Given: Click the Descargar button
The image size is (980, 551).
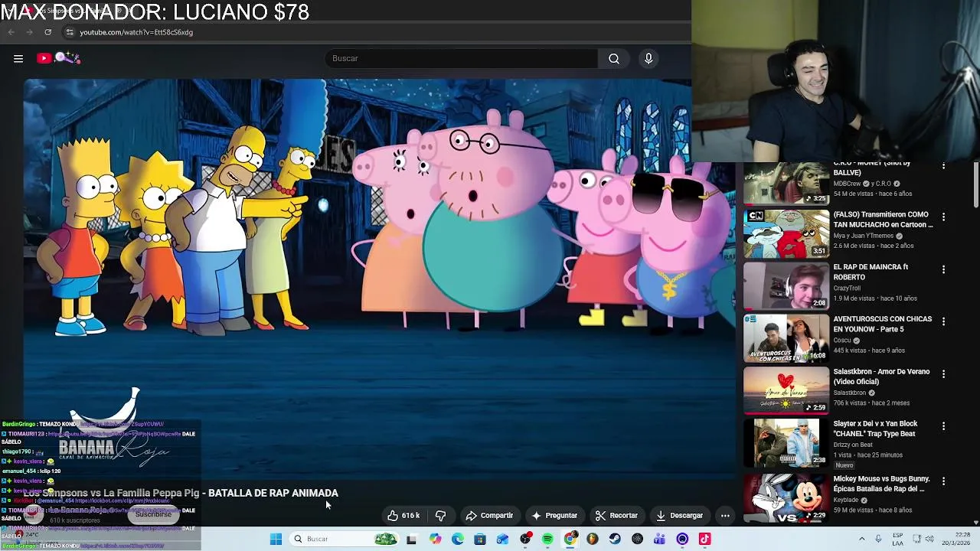Looking at the screenshot, I should coord(679,516).
